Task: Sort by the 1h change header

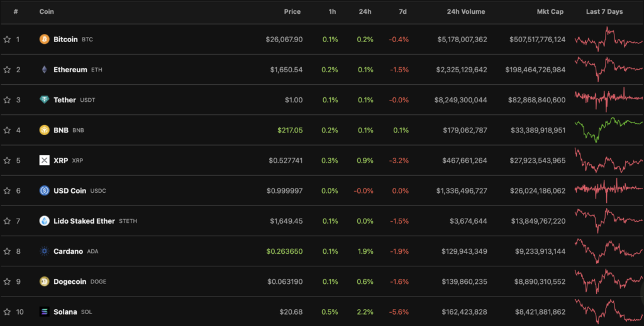Action: [332, 11]
